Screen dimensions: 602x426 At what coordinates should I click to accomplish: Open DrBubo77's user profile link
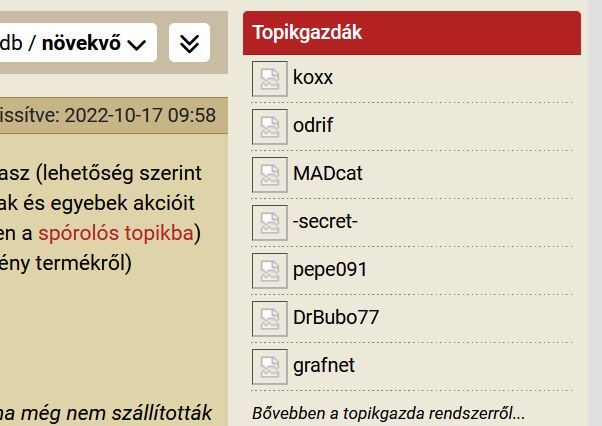click(336, 317)
